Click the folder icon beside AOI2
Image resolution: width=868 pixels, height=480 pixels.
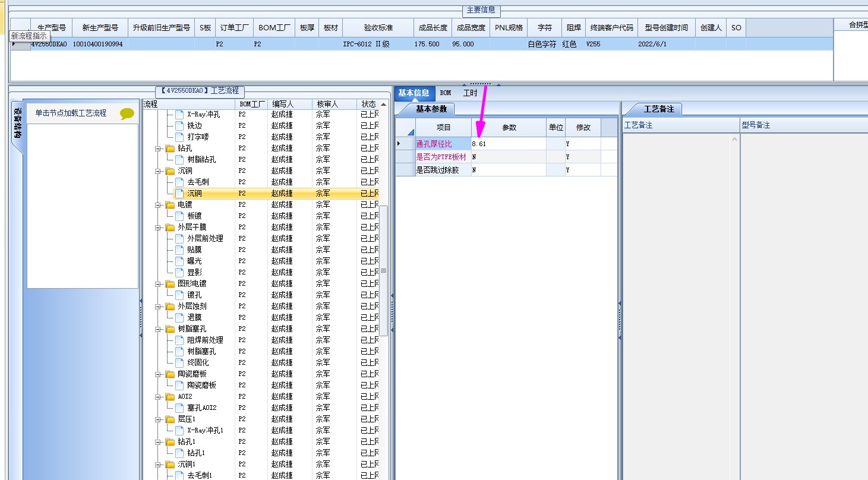(171, 396)
